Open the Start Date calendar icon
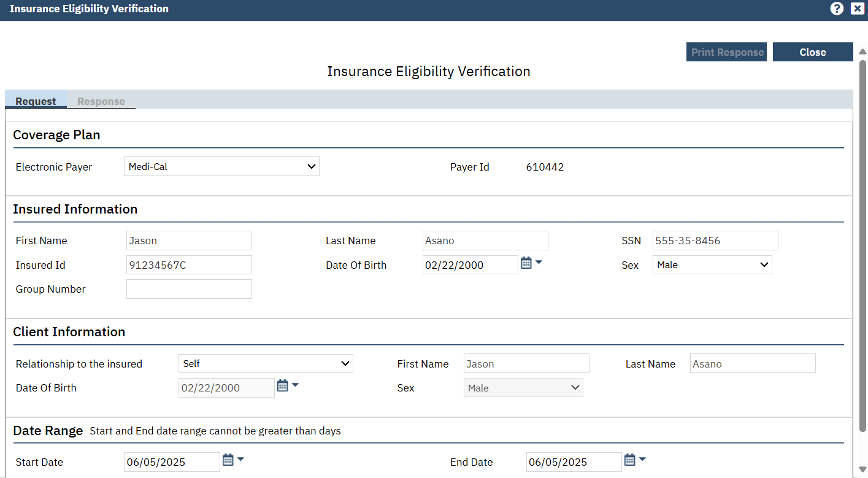Image resolution: width=868 pixels, height=478 pixels. click(228, 460)
